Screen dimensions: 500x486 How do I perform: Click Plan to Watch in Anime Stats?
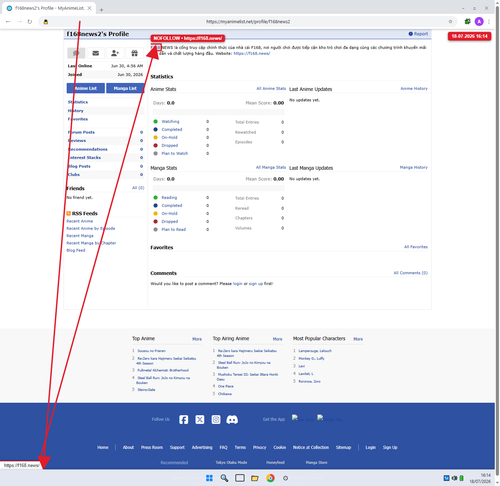(175, 154)
